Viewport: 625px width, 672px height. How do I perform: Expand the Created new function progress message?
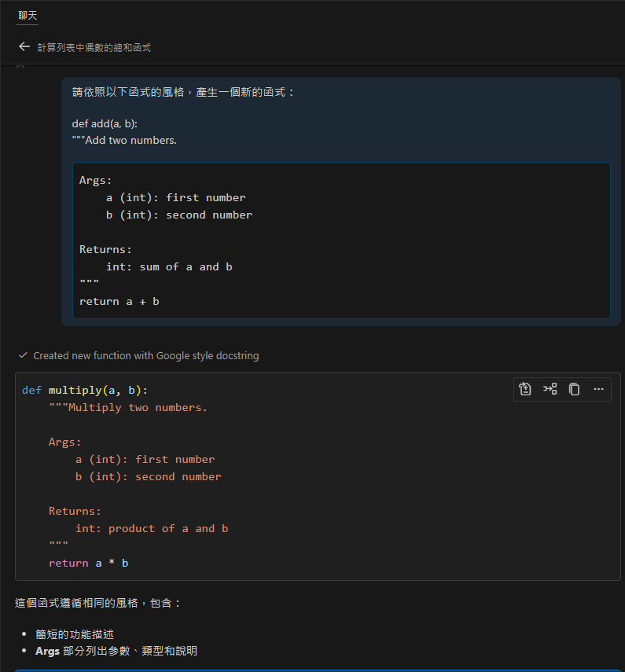coord(145,356)
